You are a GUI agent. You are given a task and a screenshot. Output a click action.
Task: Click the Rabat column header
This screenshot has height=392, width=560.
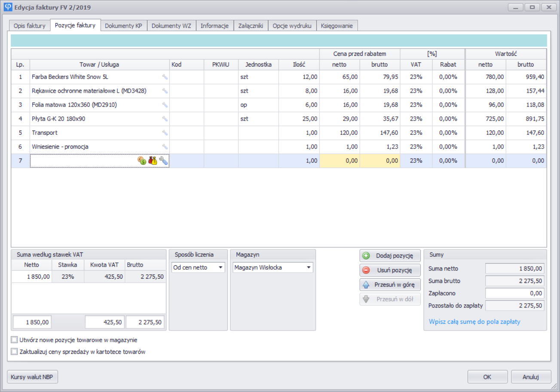point(448,65)
